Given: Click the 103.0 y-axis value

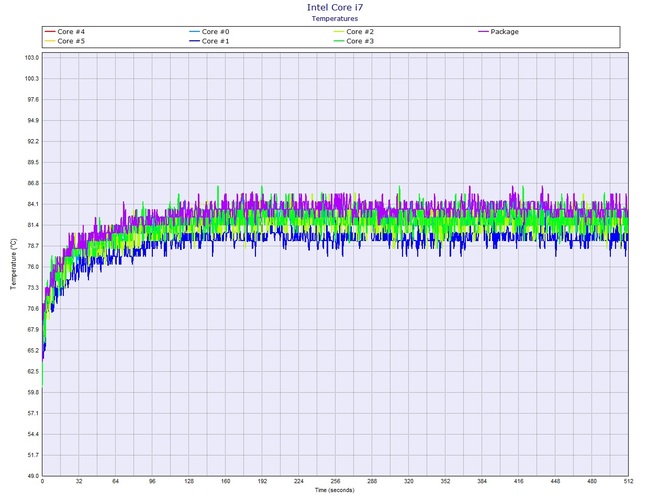Looking at the screenshot, I should 32,58.
